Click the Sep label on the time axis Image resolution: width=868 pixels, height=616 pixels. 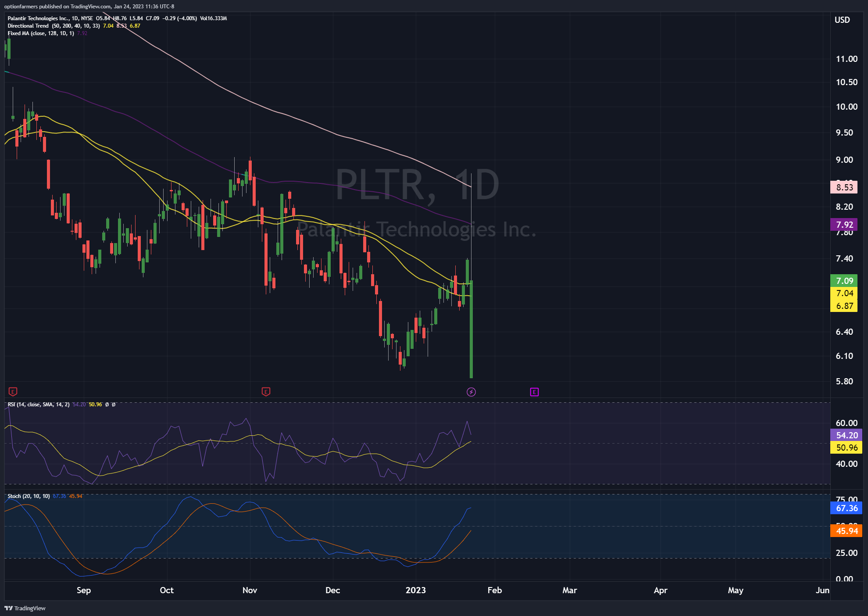(84, 590)
